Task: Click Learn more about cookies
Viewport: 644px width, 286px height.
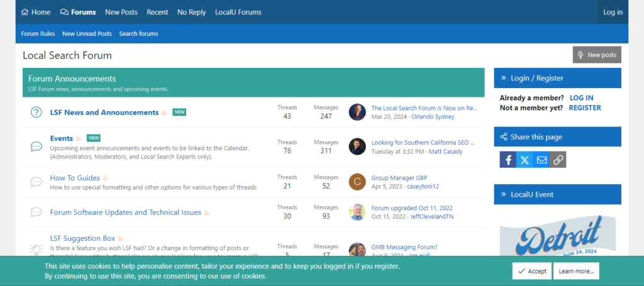Action: pyautogui.click(x=576, y=271)
